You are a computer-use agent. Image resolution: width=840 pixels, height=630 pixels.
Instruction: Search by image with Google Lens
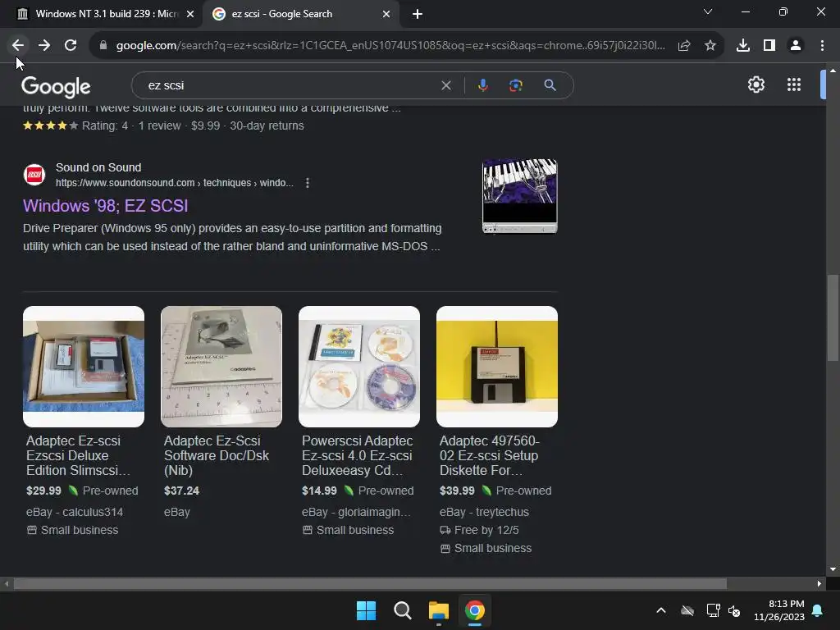(516, 85)
